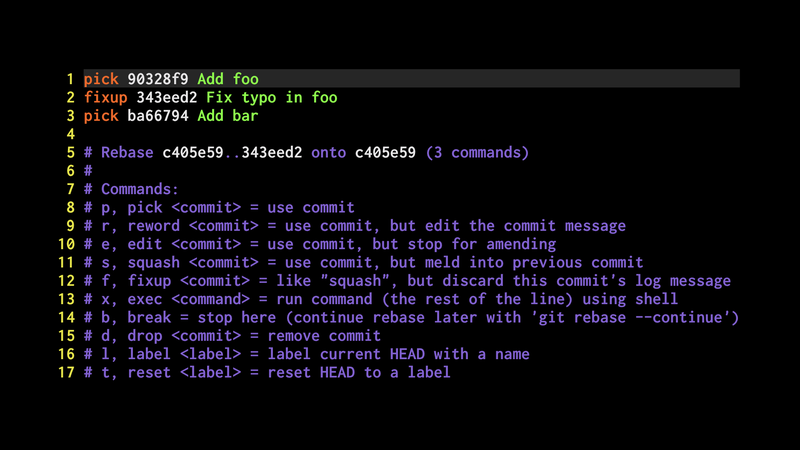Image resolution: width=800 pixels, height=450 pixels.
Task: Click line number 17 in the gutter
Action: click(x=67, y=373)
